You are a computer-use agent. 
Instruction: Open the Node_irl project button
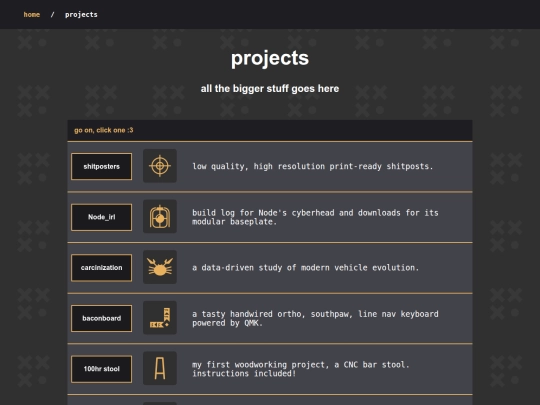tap(102, 217)
